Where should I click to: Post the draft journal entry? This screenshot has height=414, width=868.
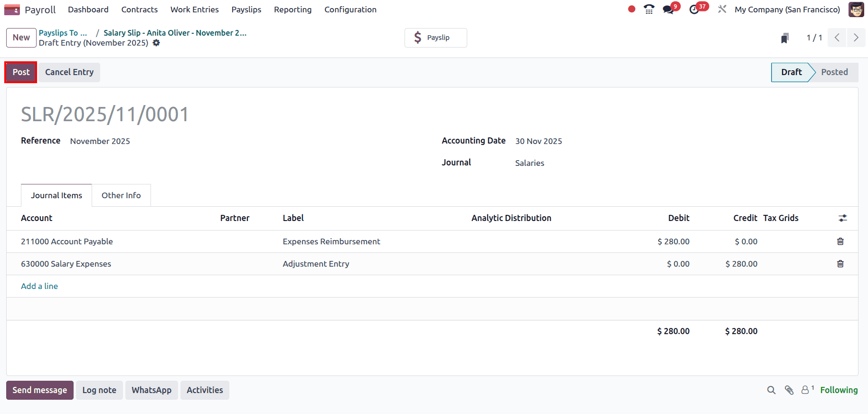point(21,72)
